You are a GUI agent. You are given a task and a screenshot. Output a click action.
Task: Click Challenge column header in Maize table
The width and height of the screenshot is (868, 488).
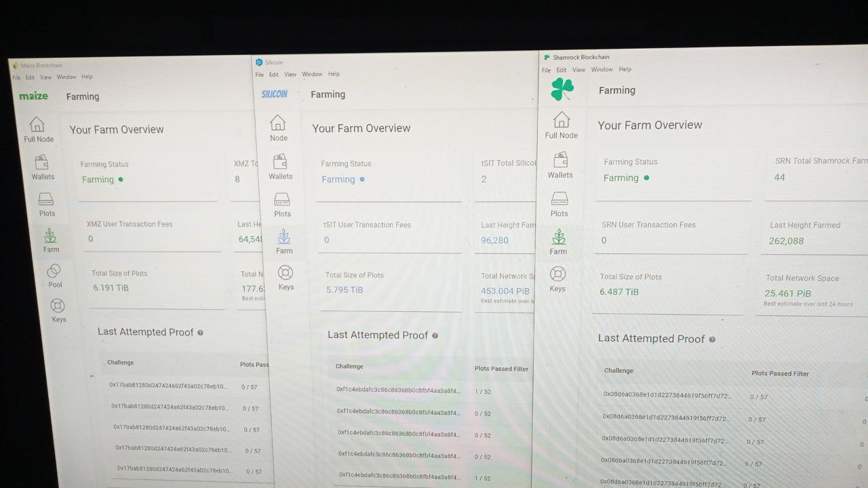tap(120, 363)
